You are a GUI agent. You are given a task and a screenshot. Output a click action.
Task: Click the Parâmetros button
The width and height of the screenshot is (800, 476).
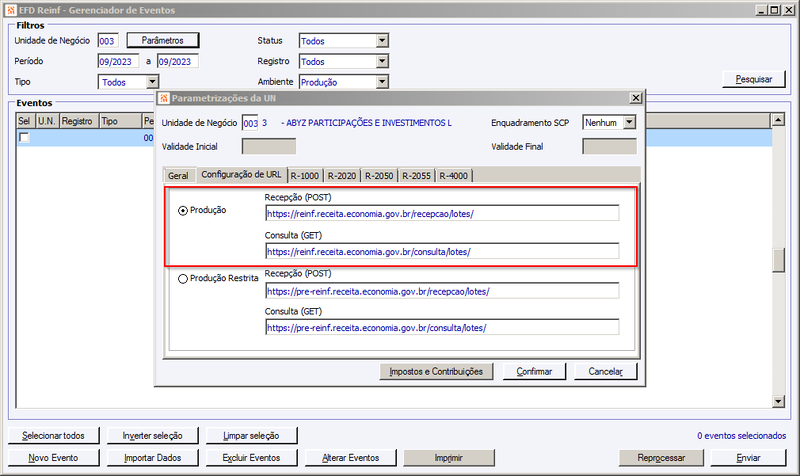(x=163, y=40)
